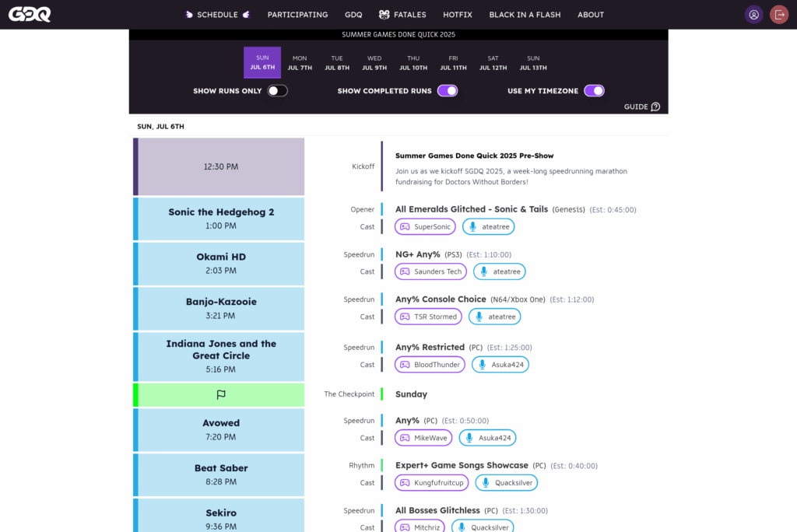This screenshot has height=532, width=797.
Task: Click the Guide help icon
Action: pos(655,107)
